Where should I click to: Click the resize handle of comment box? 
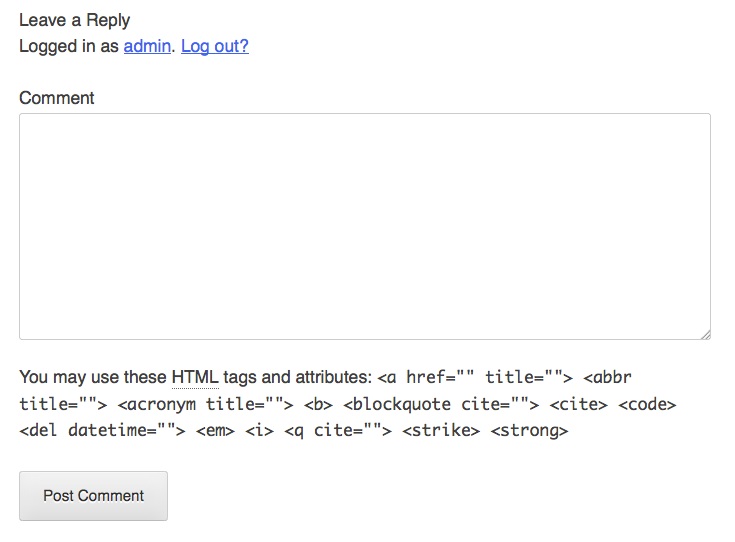(705, 334)
